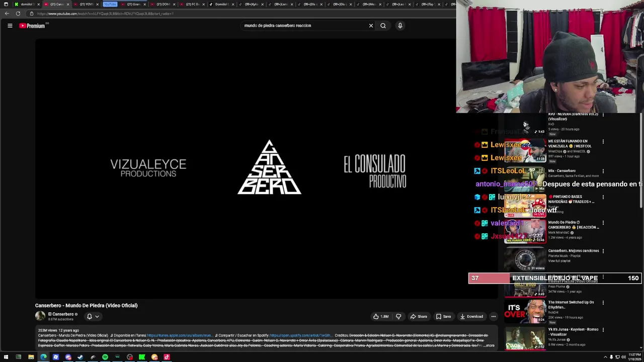644x362 pixels.
Task: Reload the page with the refresh icon
Action: [x=18, y=14]
